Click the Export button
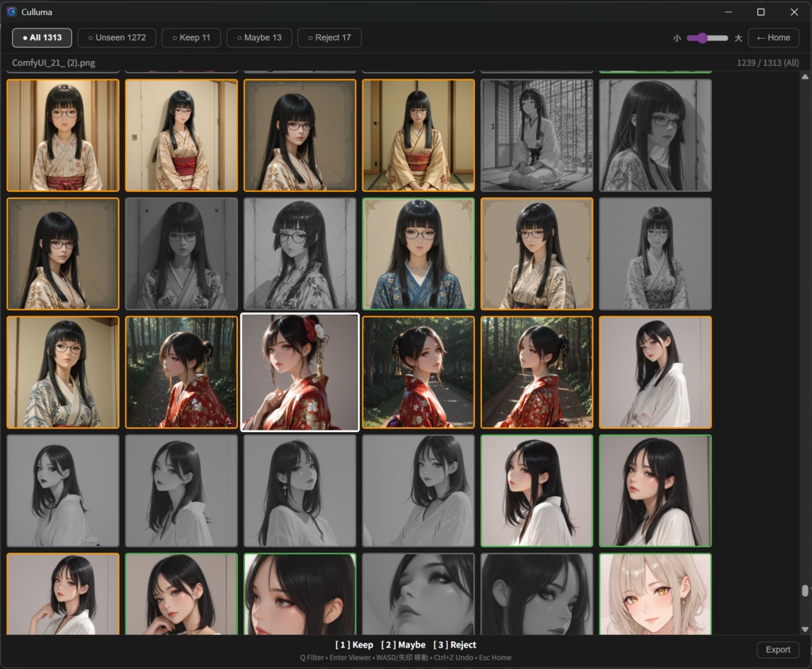Viewport: 812px width, 669px height. (778, 649)
